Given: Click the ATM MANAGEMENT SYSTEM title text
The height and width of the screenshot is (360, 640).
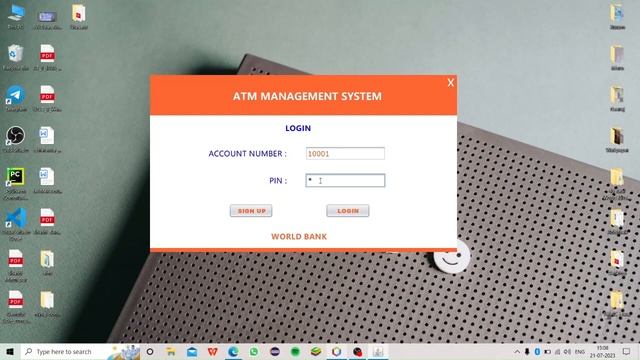Looking at the screenshot, I should [x=307, y=96].
